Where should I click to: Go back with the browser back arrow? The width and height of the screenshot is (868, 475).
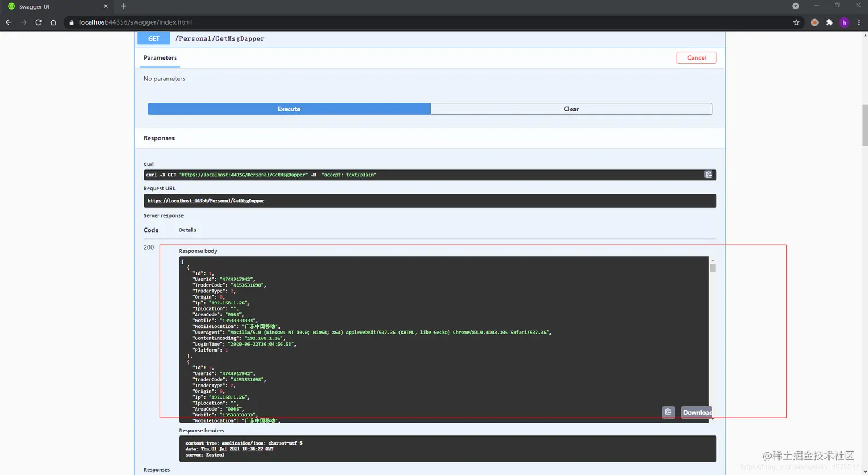pos(9,22)
